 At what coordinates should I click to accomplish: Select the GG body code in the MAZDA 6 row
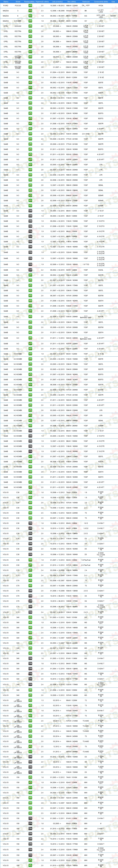coord(86,16)
